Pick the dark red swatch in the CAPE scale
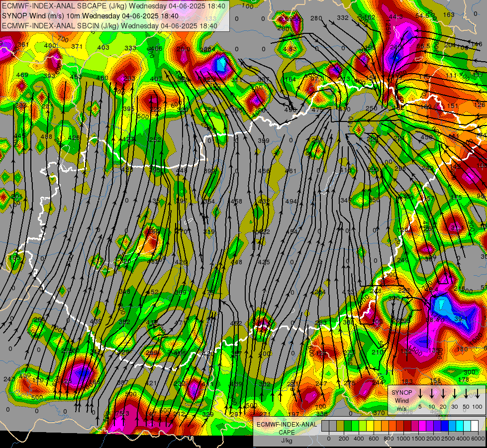This screenshot has width=487, height=448. click(407, 426)
